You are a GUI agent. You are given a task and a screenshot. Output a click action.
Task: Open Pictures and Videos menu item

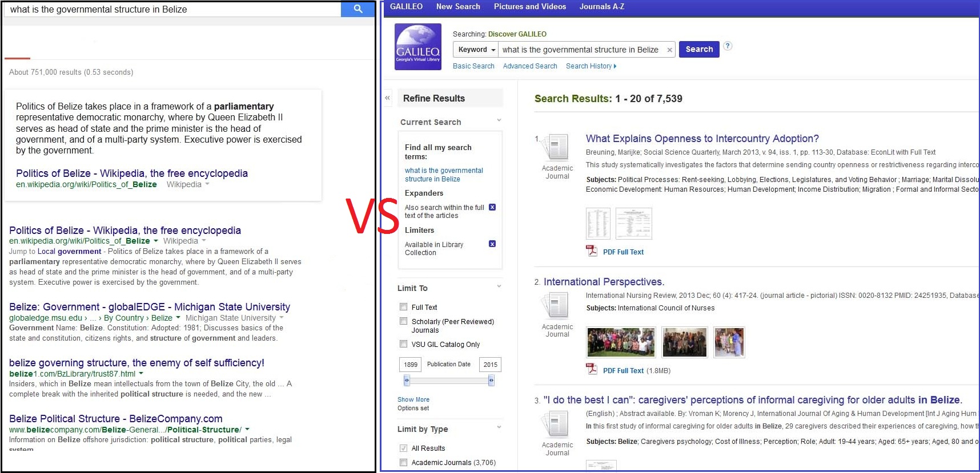(x=530, y=7)
